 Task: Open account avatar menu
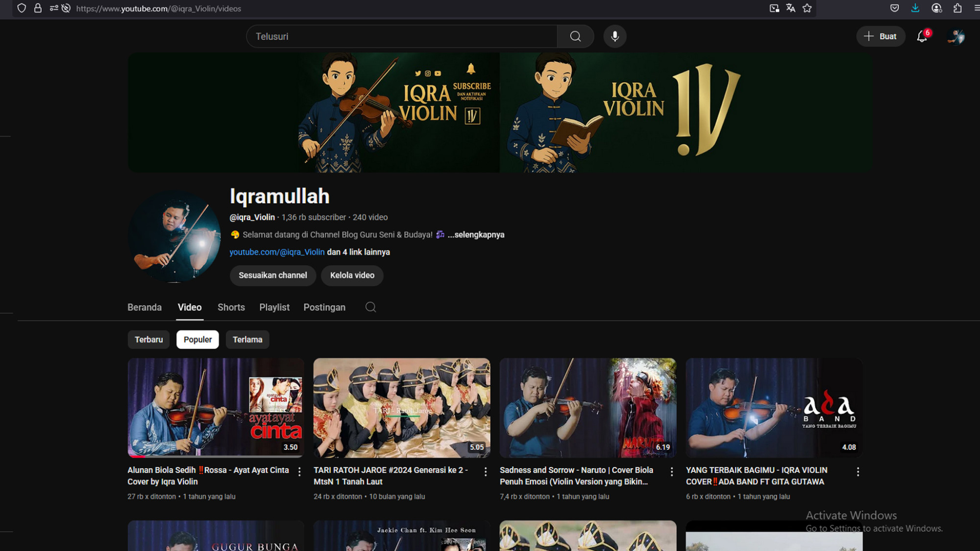click(955, 36)
